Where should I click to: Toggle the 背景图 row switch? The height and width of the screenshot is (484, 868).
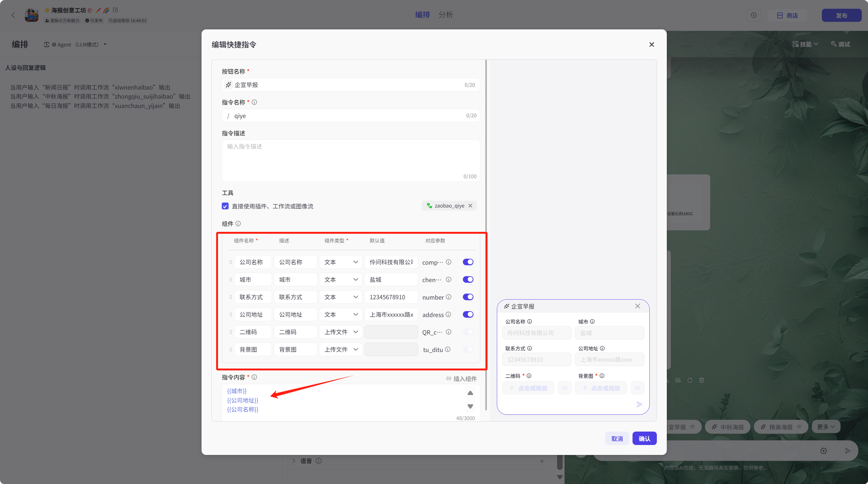point(468,350)
